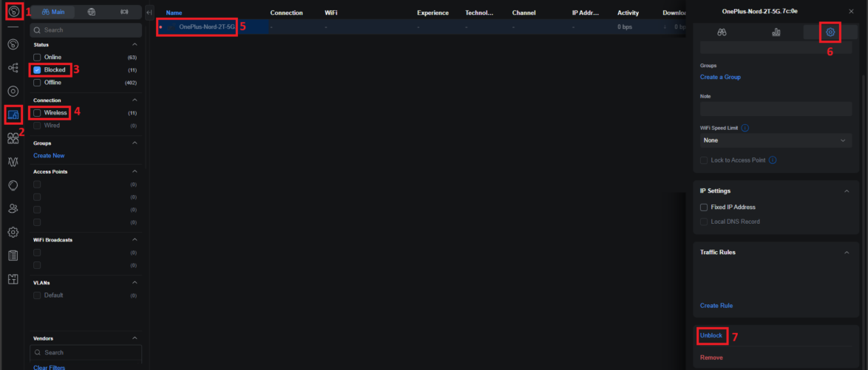Uncheck the Blocked status filter

[x=37, y=70]
